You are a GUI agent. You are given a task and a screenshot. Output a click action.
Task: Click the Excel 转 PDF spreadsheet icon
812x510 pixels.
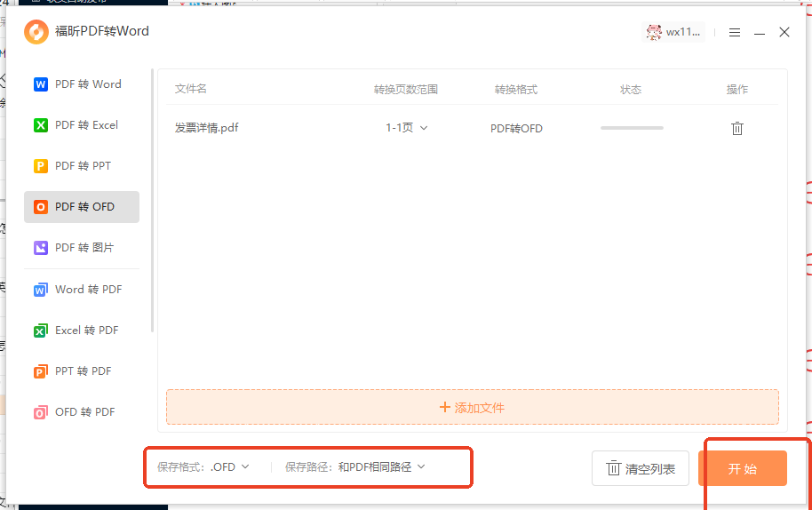(40, 331)
